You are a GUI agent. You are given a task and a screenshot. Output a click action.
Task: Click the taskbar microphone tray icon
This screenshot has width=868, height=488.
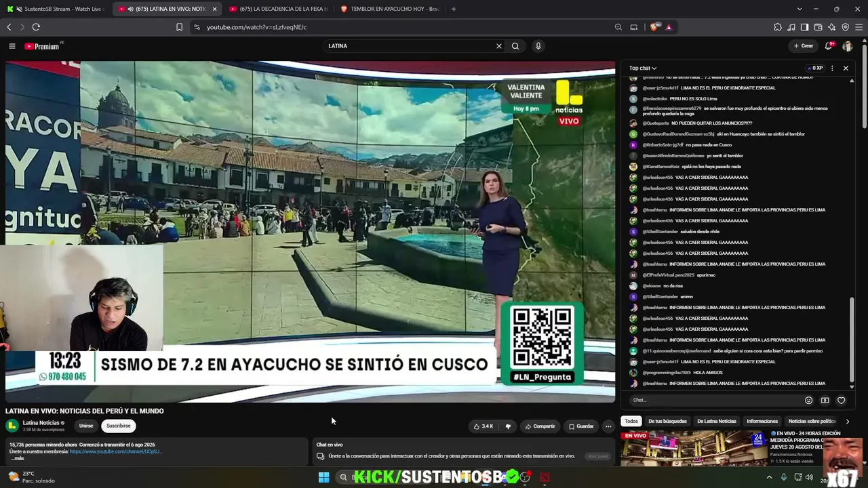783,477
